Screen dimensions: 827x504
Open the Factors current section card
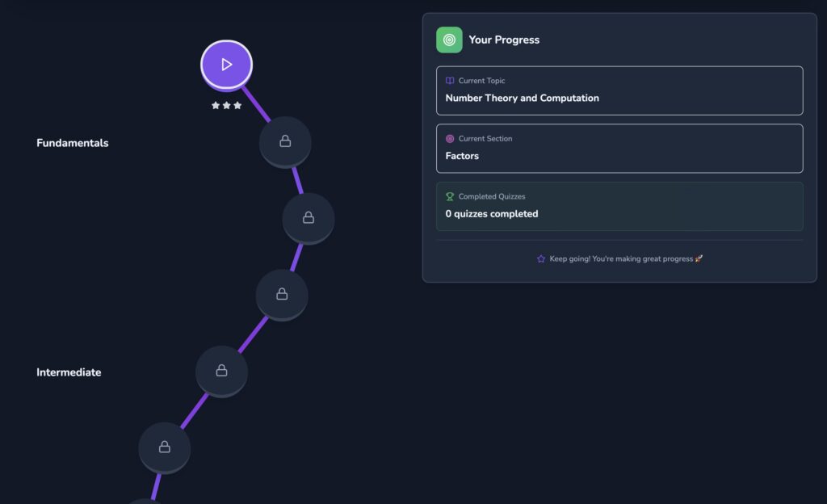(619, 149)
